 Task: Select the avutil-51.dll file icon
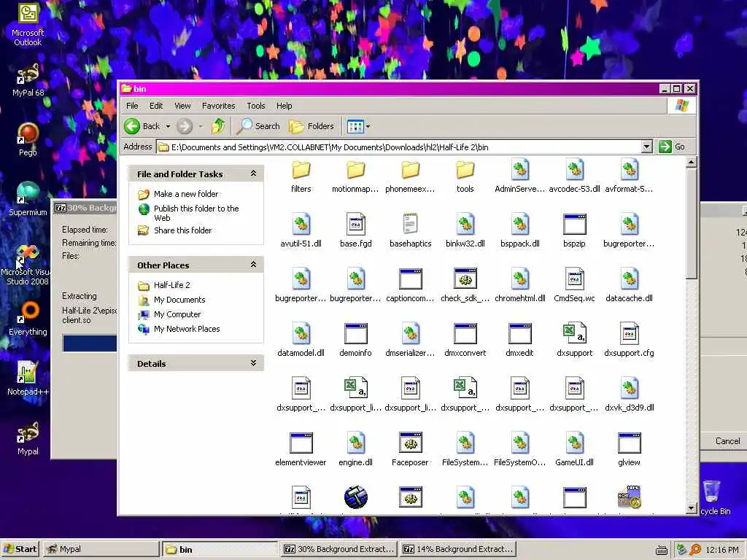[301, 225]
